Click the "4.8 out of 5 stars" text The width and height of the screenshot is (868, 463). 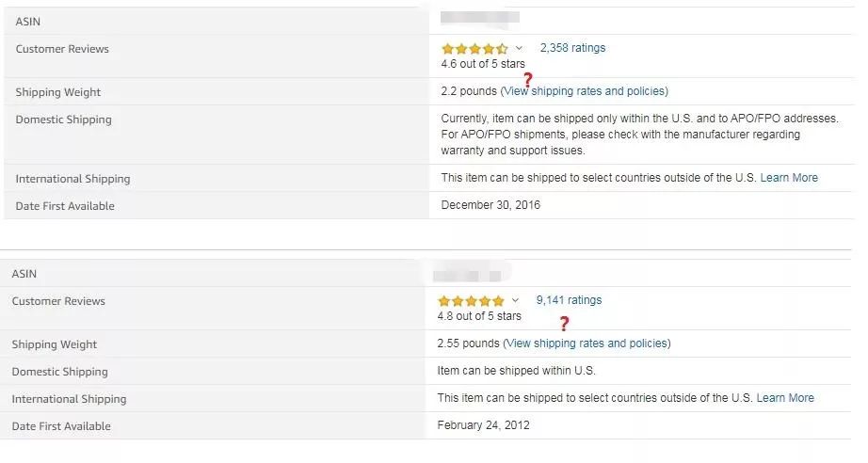coord(478,316)
